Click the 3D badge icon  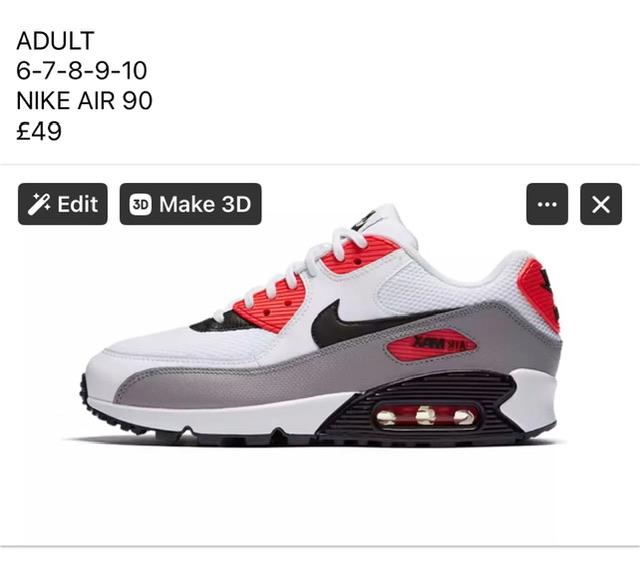tap(140, 204)
